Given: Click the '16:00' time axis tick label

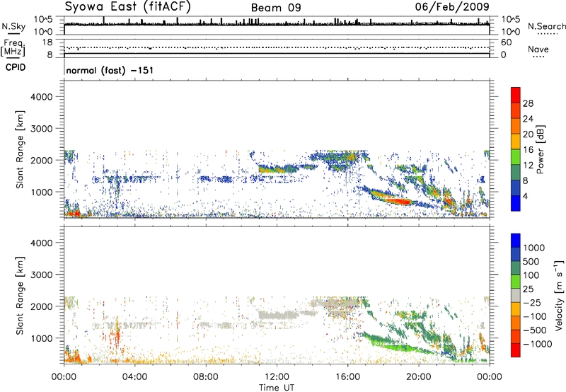Looking at the screenshot, I should click(347, 377).
